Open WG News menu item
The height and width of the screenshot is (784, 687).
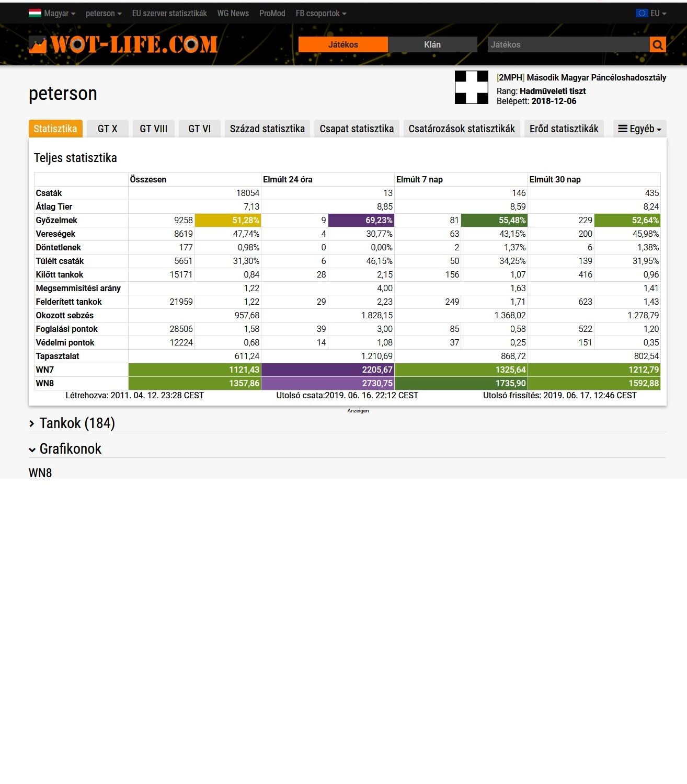pyautogui.click(x=233, y=13)
